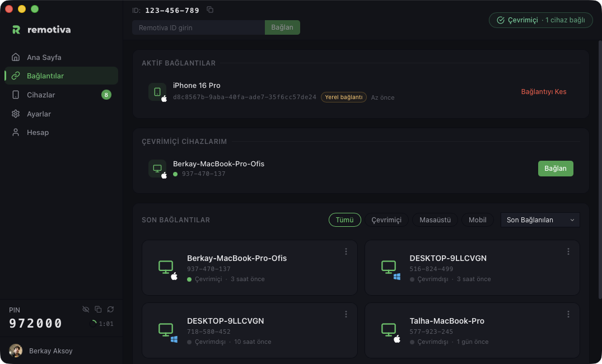The width and height of the screenshot is (602, 364).
Task: Click Bağlantıyı Kes for iPhone 16 Pro
Action: click(x=544, y=92)
